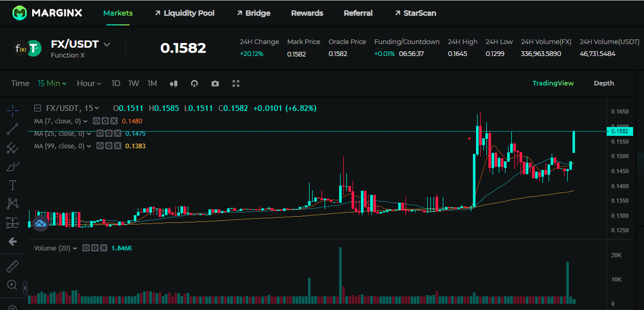Select the 1W interval
The image size is (644, 310).
(134, 84)
